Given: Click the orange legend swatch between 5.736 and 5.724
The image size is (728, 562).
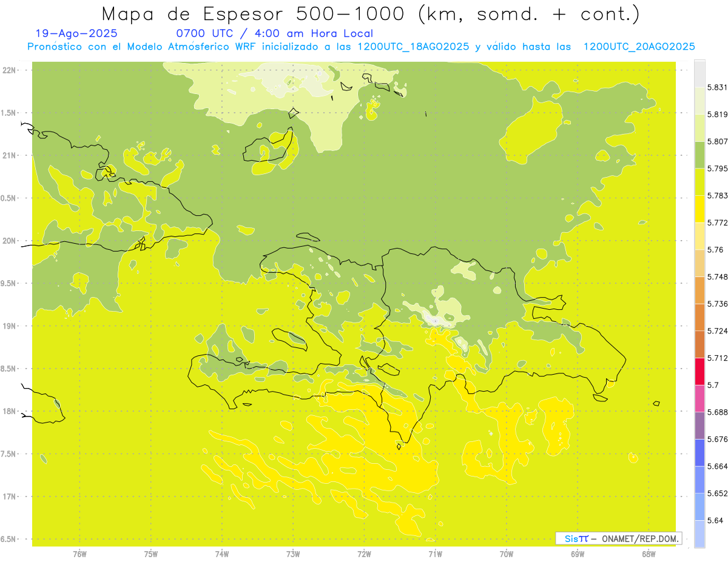Looking at the screenshot, I should (699, 317).
